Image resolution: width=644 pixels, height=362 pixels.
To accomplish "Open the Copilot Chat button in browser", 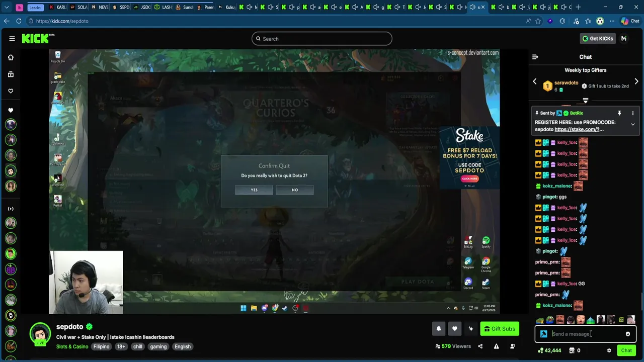I will click(631, 21).
